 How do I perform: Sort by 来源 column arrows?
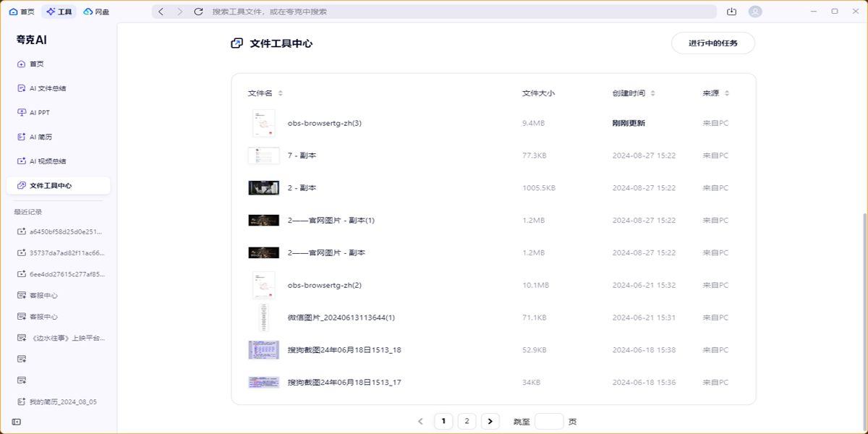(727, 93)
